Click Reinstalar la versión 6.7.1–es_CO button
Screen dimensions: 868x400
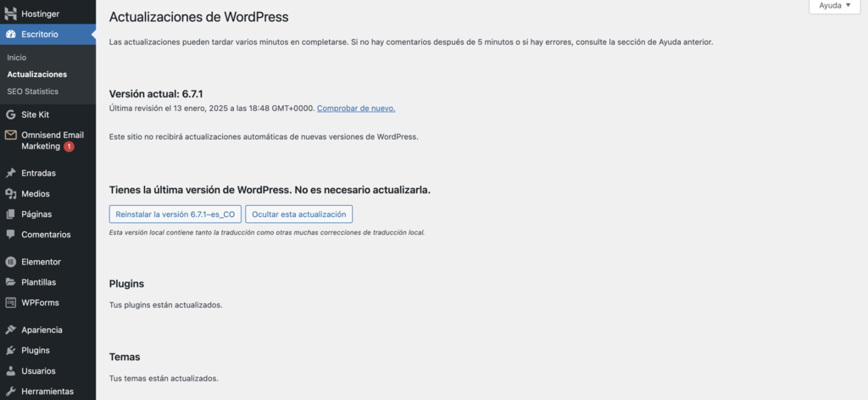[x=175, y=214]
